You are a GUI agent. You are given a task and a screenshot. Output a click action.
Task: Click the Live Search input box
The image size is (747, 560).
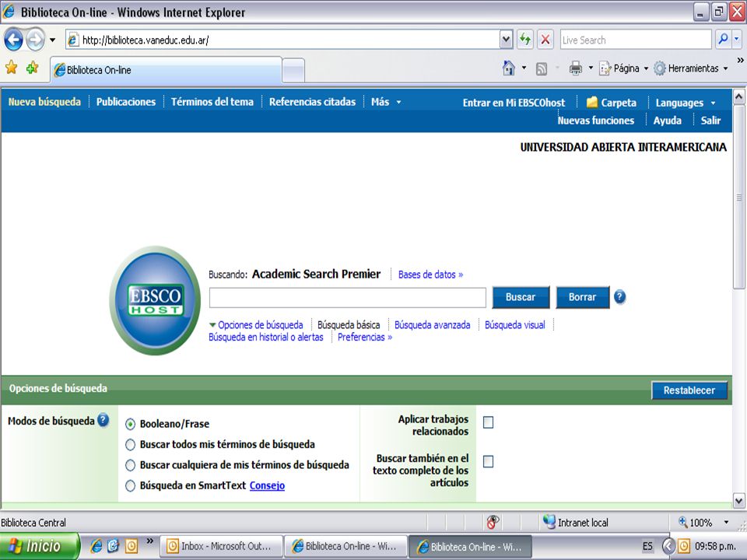636,40
